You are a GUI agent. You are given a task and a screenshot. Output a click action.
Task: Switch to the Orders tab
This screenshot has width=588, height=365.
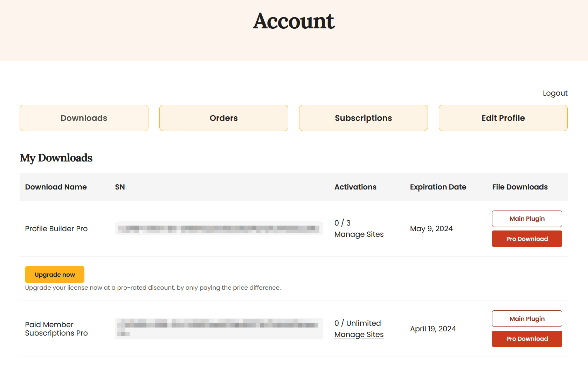[x=224, y=118]
